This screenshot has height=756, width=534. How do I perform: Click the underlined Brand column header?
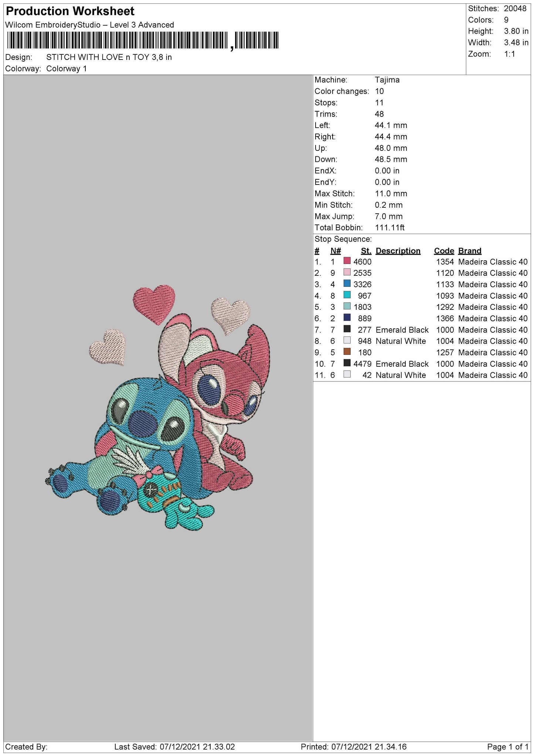click(x=469, y=251)
